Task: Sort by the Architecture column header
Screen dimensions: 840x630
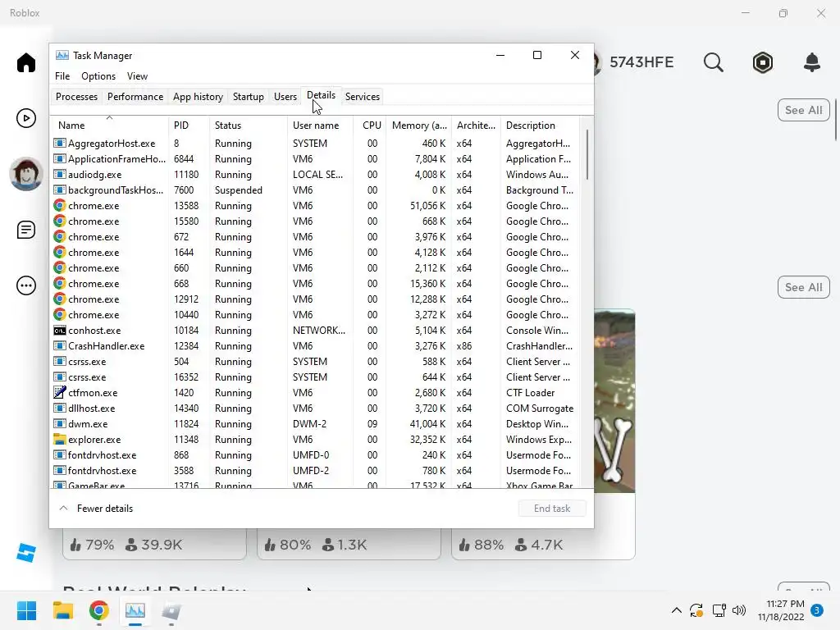Action: pos(476,126)
